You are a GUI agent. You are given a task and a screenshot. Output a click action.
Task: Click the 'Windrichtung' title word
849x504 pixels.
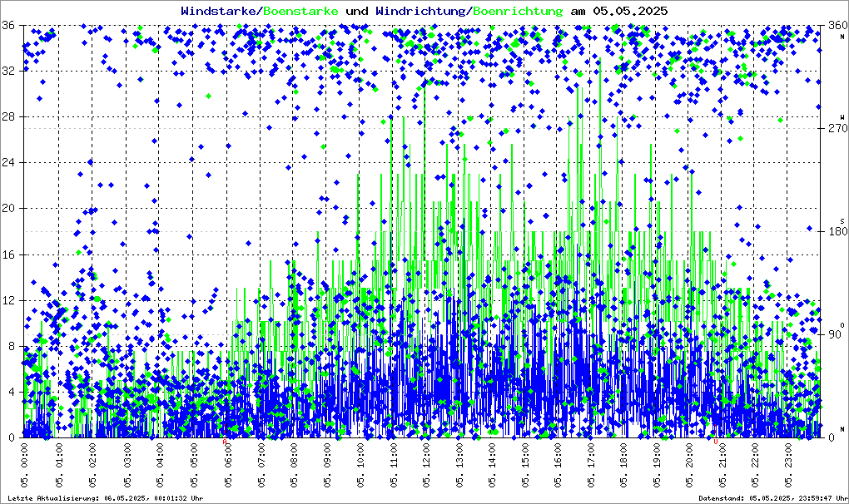[422, 11]
